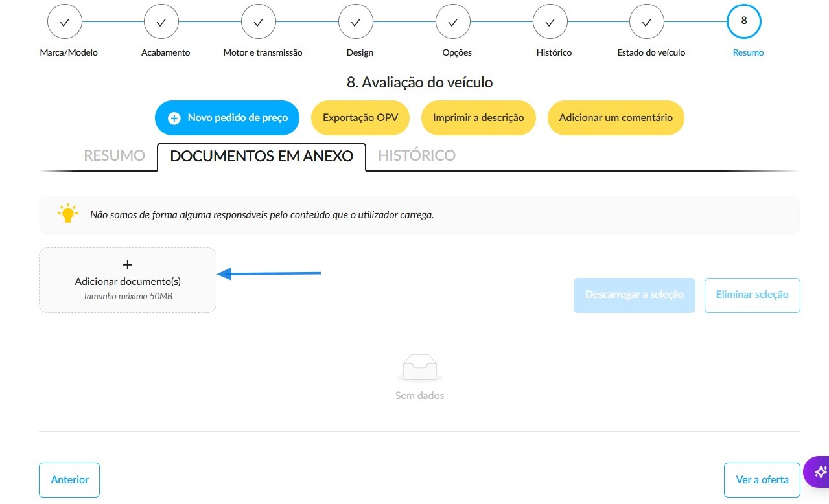Open the Estado do veículo step circle
This screenshot has height=504, width=829.
(x=648, y=21)
